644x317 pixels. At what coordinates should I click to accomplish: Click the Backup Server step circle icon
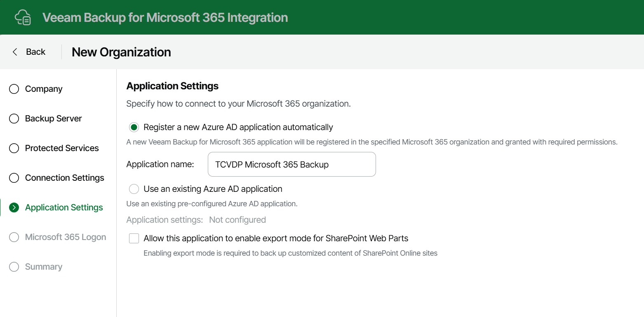pyautogui.click(x=14, y=119)
